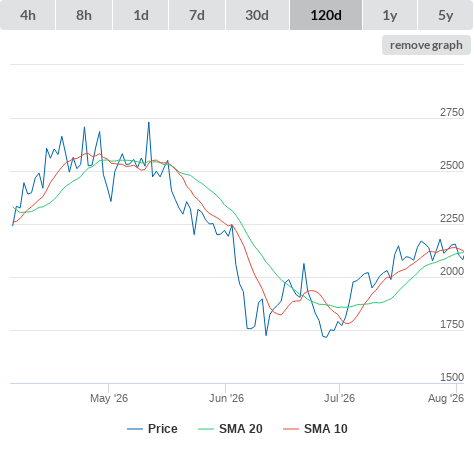Click the green SMA 20 line swatch
Screen dimensions: 474x455
[x=206, y=429]
